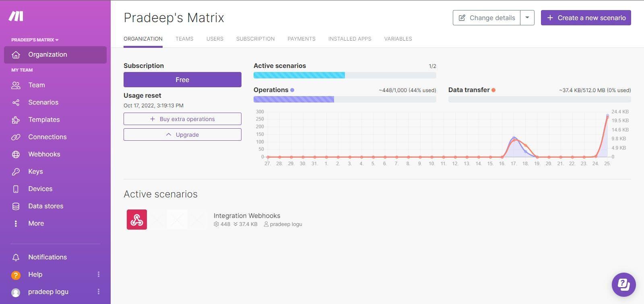Open the Help options three-dot menu
Viewport: 644px width, 304px height.
(x=98, y=274)
